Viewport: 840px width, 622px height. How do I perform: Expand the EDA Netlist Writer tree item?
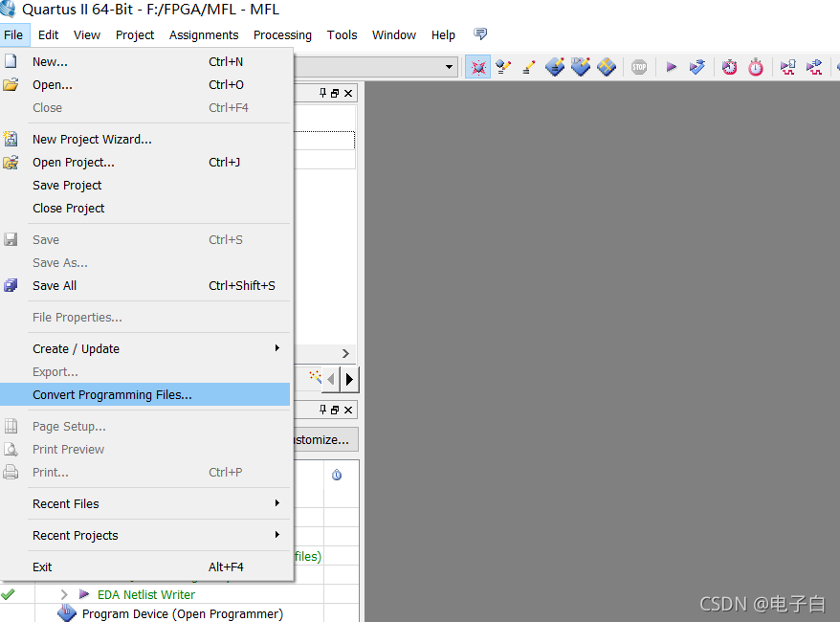pyautogui.click(x=64, y=594)
